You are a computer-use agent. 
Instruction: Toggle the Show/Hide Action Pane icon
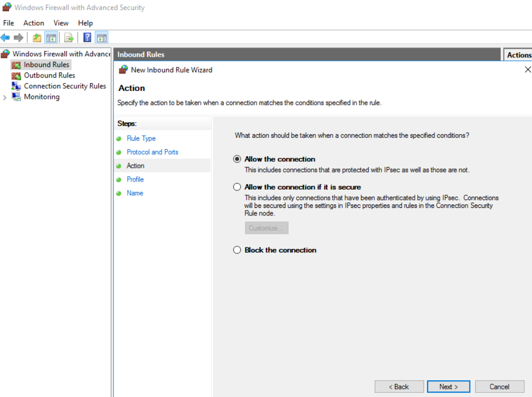(x=101, y=38)
